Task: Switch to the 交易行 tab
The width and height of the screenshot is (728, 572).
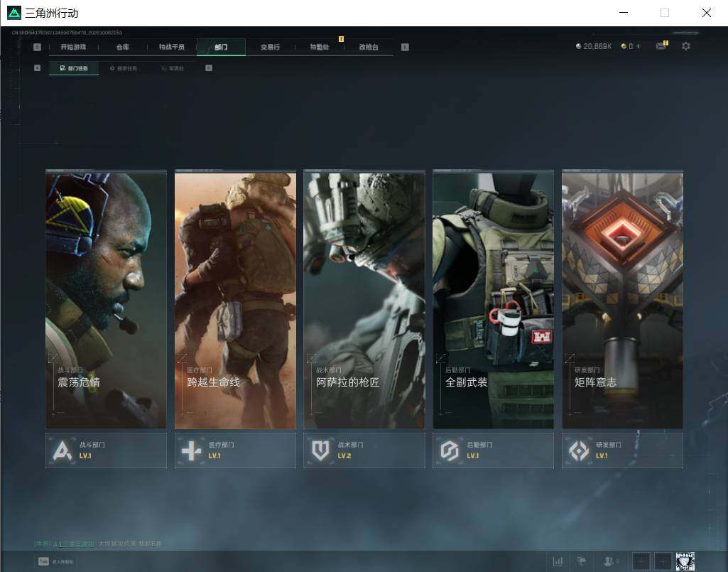Action: click(x=270, y=47)
